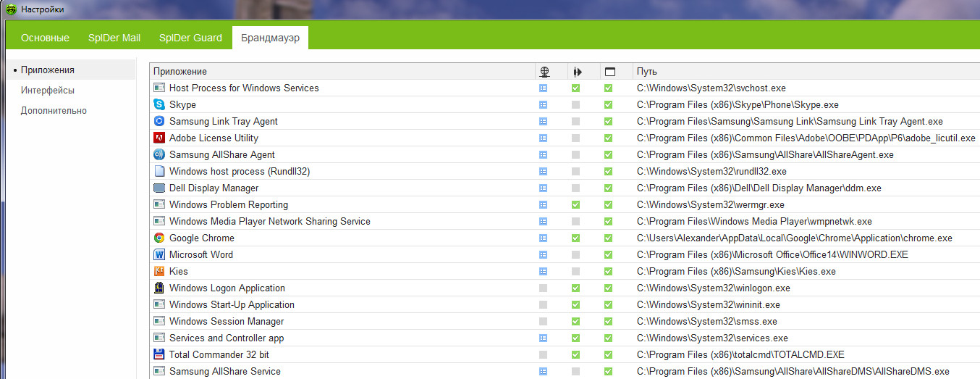This screenshot has height=379, width=980.
Task: Switch to the SpIDer Mail tab
Action: tap(114, 38)
